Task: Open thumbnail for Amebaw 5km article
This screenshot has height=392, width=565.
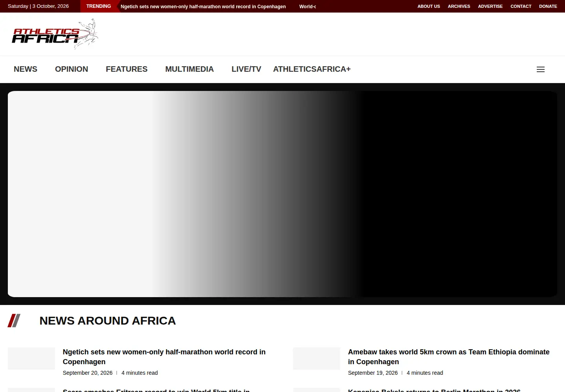Action: [317, 358]
